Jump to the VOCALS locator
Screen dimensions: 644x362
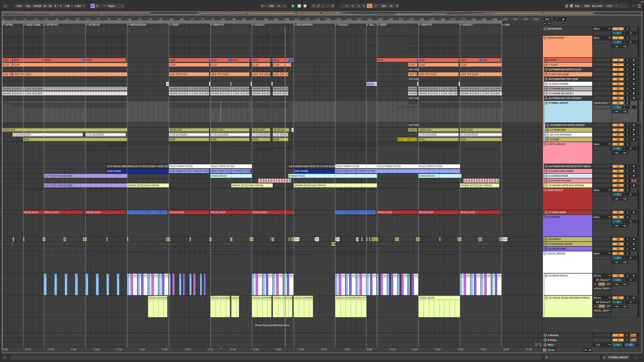(x=341, y=25)
